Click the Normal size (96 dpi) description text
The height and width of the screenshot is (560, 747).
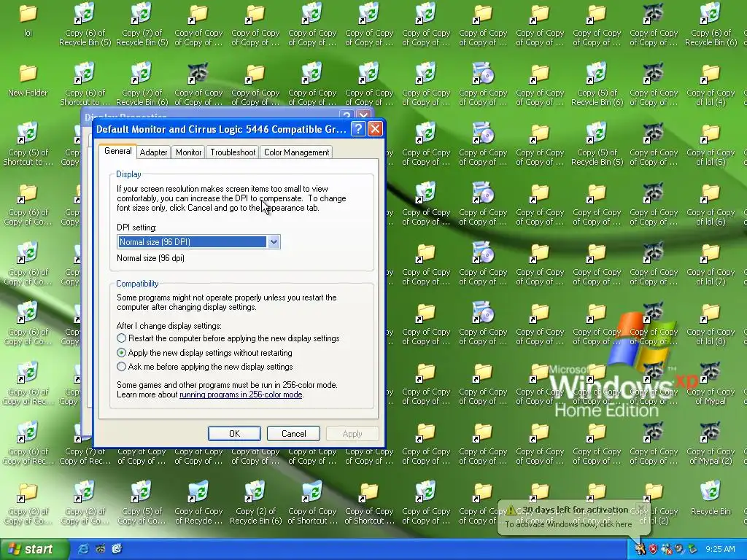click(x=150, y=258)
